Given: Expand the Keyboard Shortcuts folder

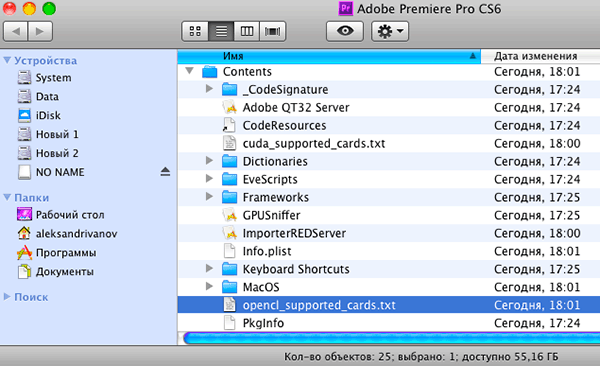Looking at the screenshot, I should (209, 268).
